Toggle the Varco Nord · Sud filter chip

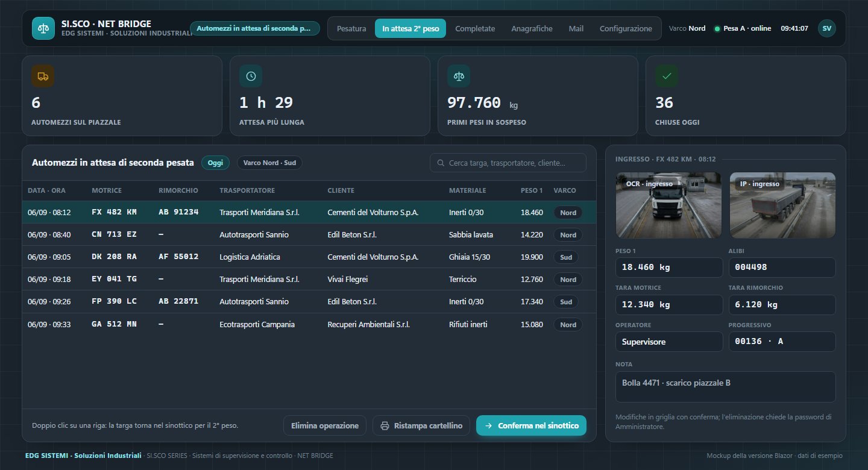point(269,163)
